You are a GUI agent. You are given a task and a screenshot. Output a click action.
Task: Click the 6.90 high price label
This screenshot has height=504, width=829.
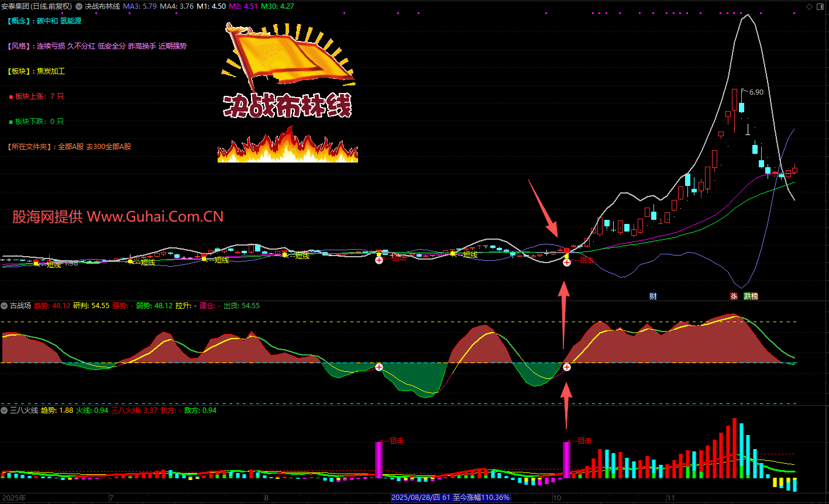tap(756, 92)
